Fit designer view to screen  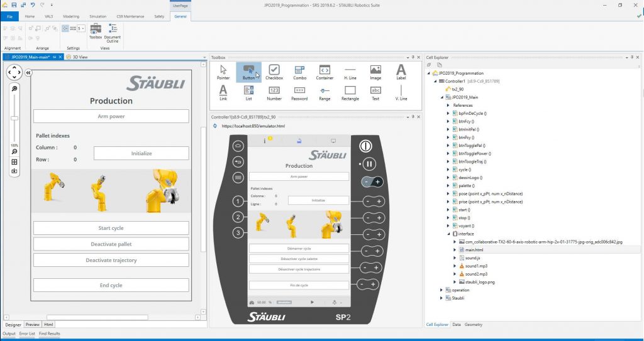point(14,162)
